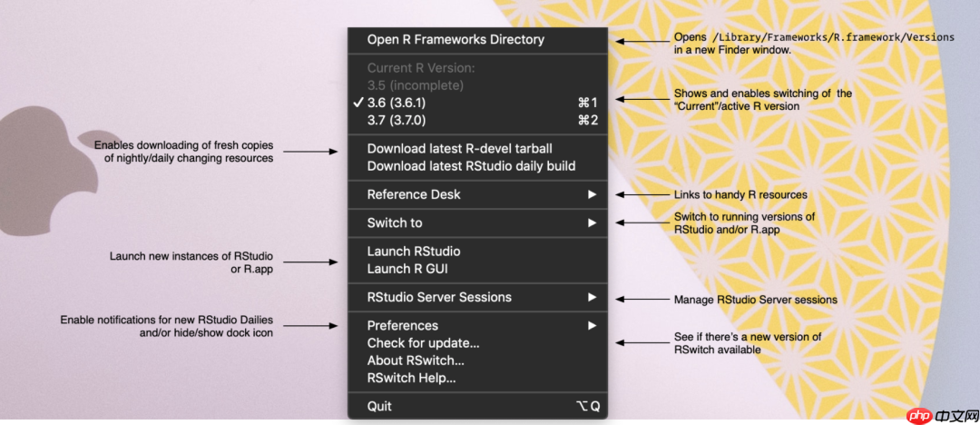Click the Current R Version: header

421,67
